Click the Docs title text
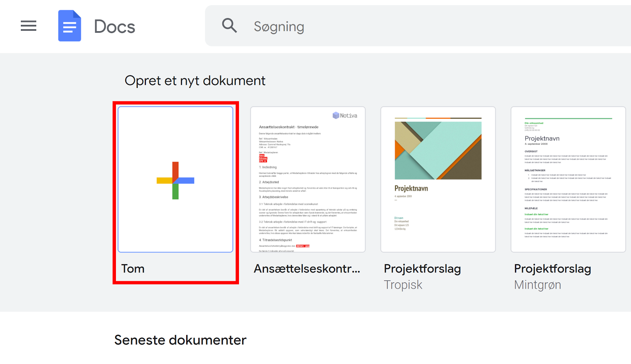Viewport: 631px width, 364px height. (114, 27)
